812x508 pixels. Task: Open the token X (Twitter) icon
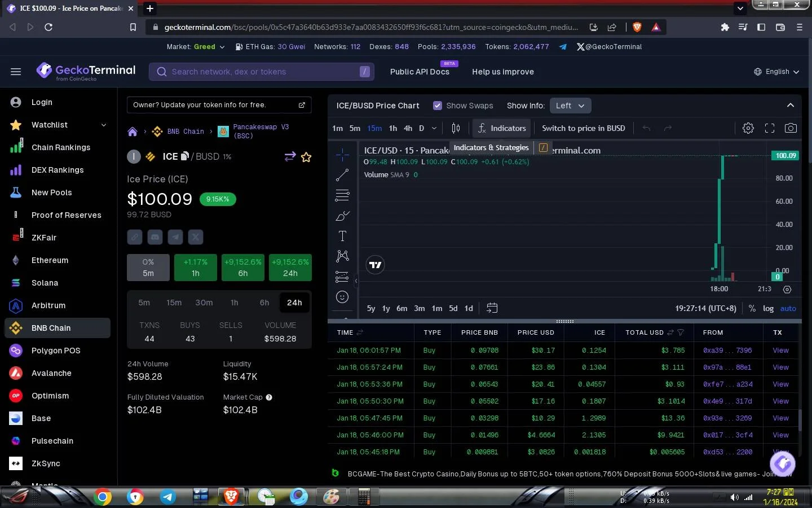click(196, 237)
